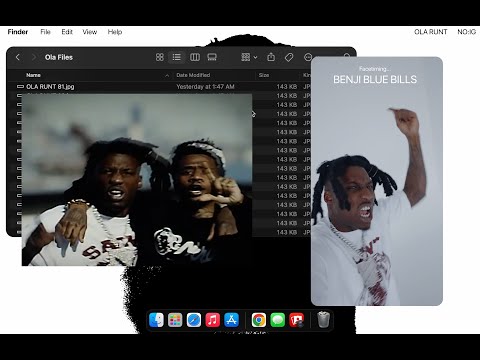Image resolution: width=480 pixels, height=360 pixels.
Task: Click the Tags icon in Finder toolbar
Action: [x=289, y=57]
